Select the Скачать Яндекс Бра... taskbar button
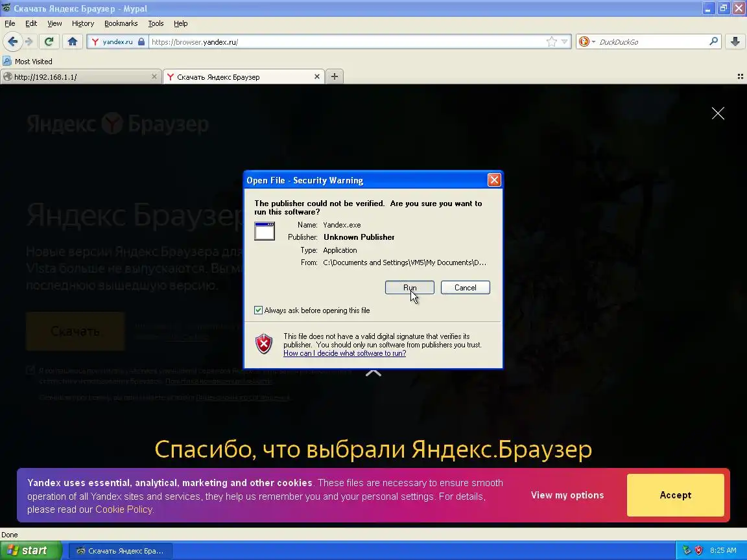747x560 pixels. [121, 551]
